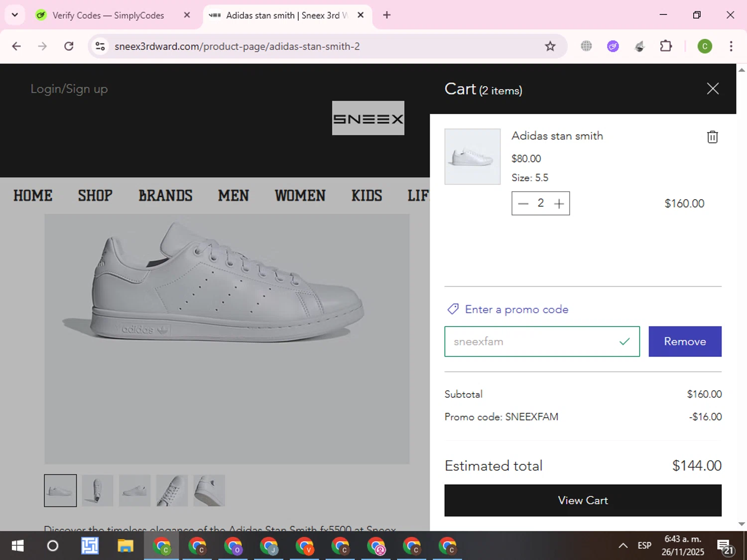Click the promo code tag icon
This screenshot has width=747, height=560.
tap(453, 309)
